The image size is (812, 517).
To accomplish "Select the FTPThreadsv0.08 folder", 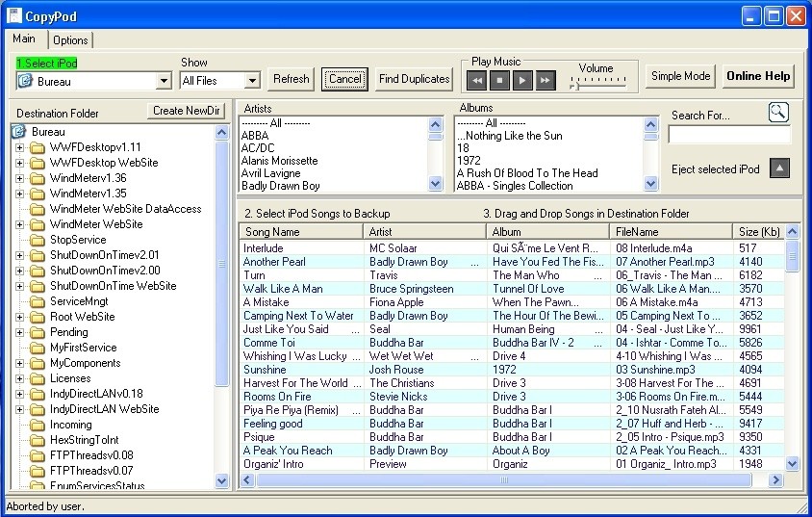I will (91, 455).
